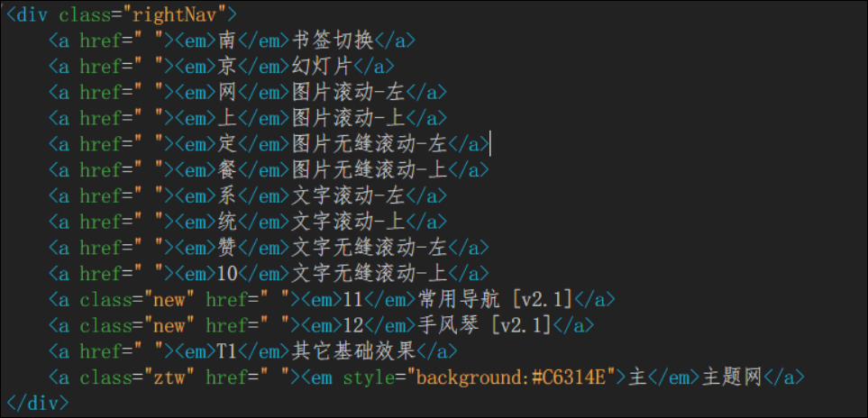
Task: Click the closing </div> tag
Action: click(37, 403)
